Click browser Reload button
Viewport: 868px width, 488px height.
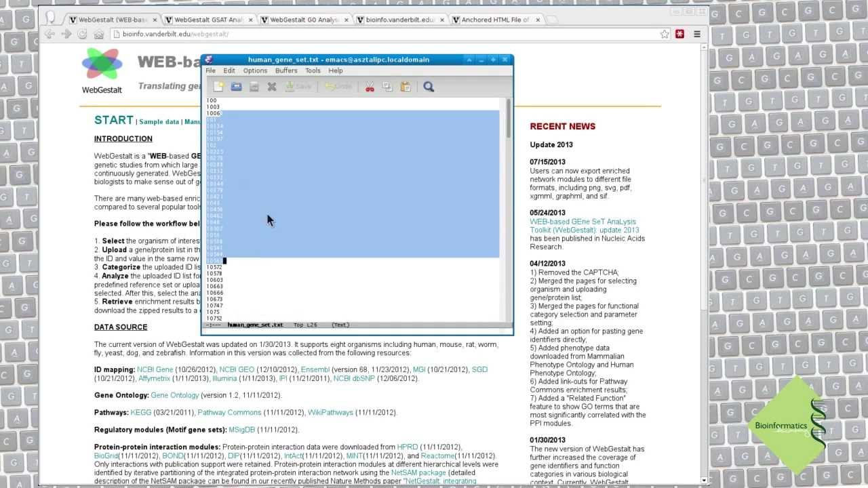point(82,34)
